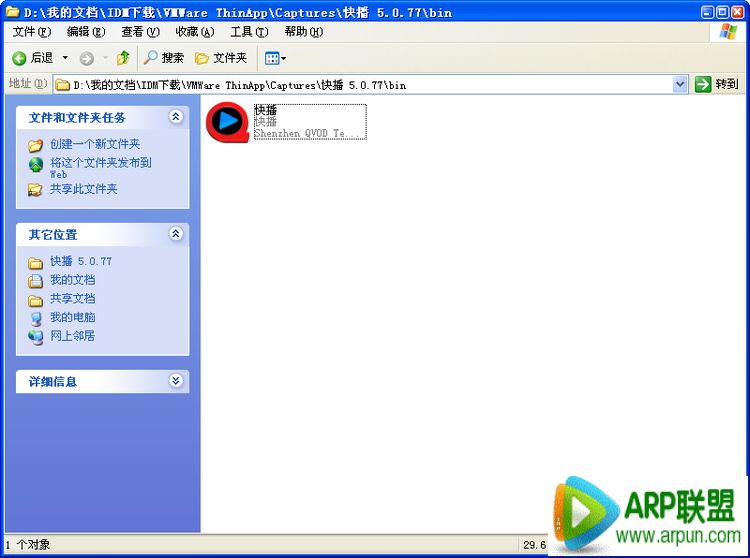The image size is (750, 558).
Task: Open the 收藏(A) menu
Action: [x=195, y=32]
